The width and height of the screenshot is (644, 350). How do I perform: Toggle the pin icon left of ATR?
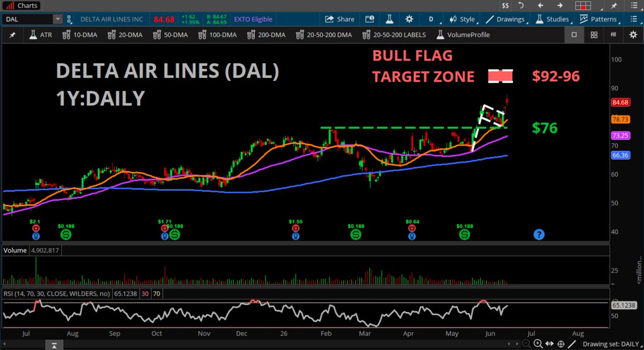click(x=12, y=35)
